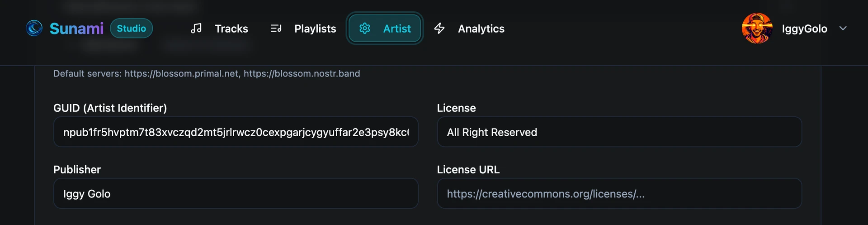Focus the License URL input field

[619, 194]
